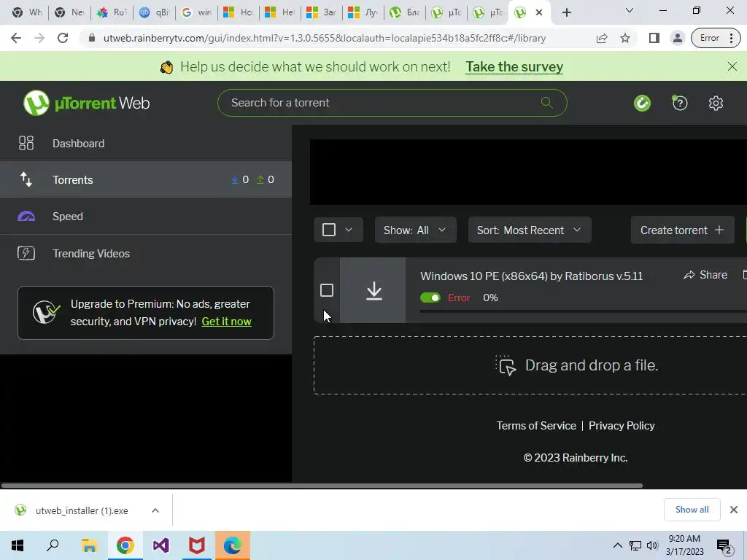Open a new tab with the plus button
This screenshot has height=560, width=747.
click(566, 12)
